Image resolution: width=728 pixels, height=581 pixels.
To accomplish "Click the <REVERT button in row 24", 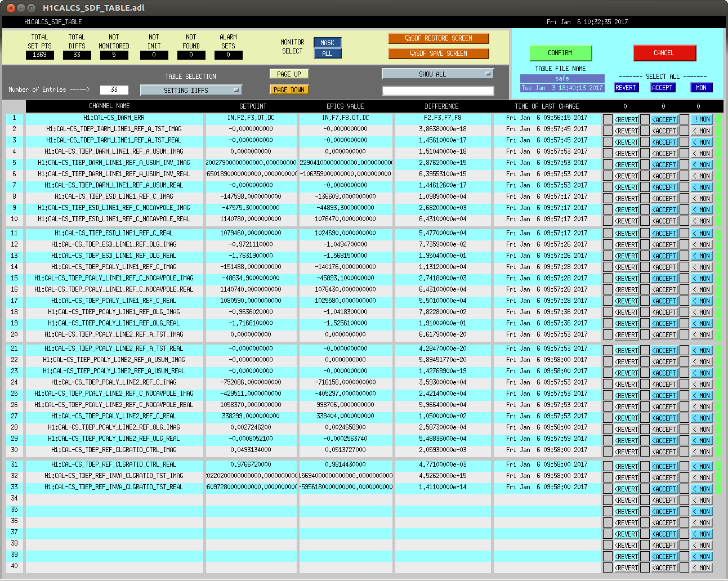I will pyautogui.click(x=626, y=384).
